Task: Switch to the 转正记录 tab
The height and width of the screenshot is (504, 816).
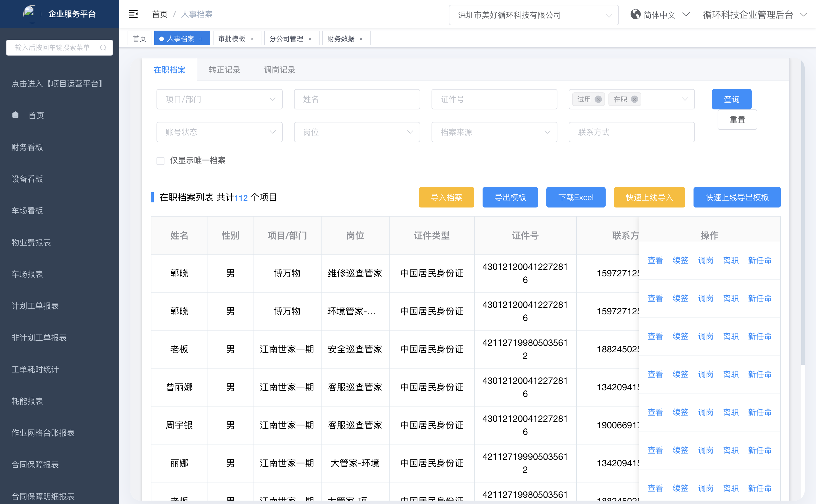Action: click(224, 70)
